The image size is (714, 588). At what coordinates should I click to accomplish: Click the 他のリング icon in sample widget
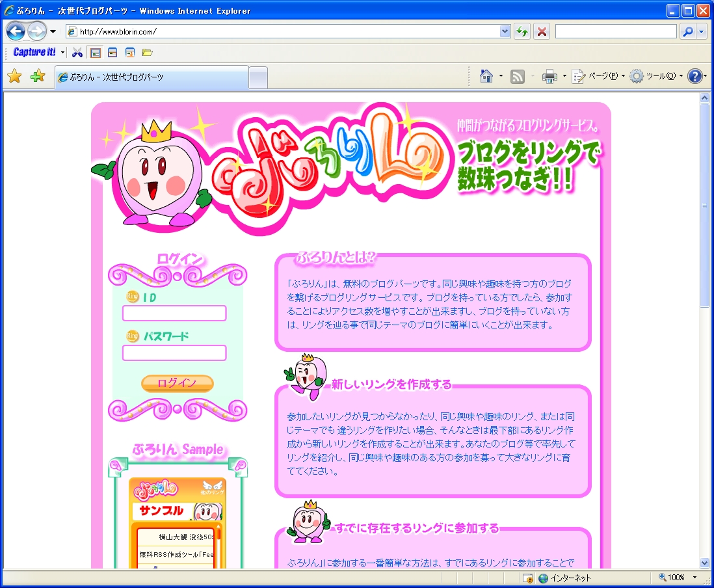click(x=213, y=488)
